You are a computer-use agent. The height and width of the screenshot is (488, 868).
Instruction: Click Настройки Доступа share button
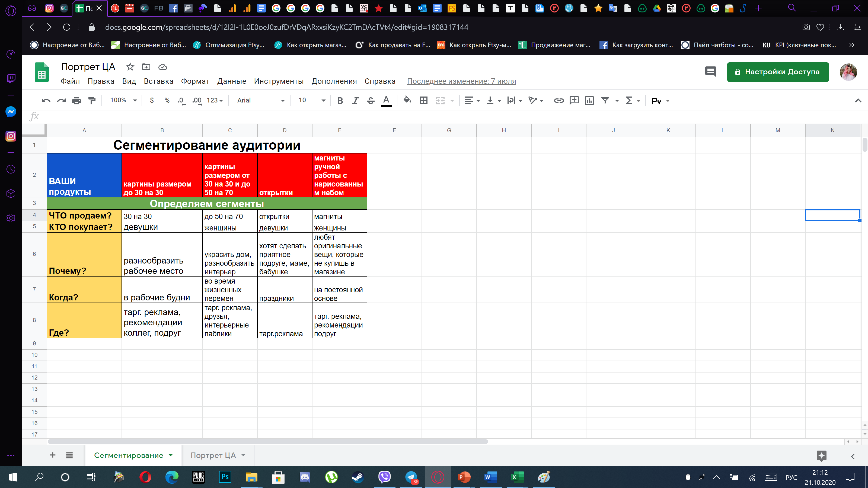778,72
